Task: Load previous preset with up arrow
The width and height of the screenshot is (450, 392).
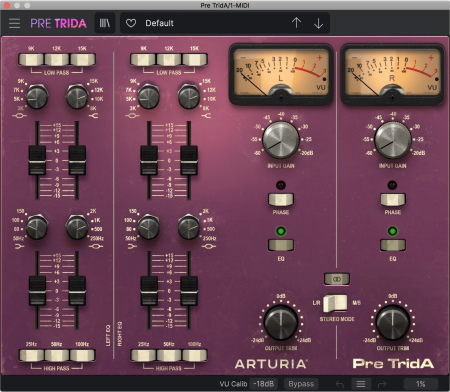Action: [x=296, y=23]
